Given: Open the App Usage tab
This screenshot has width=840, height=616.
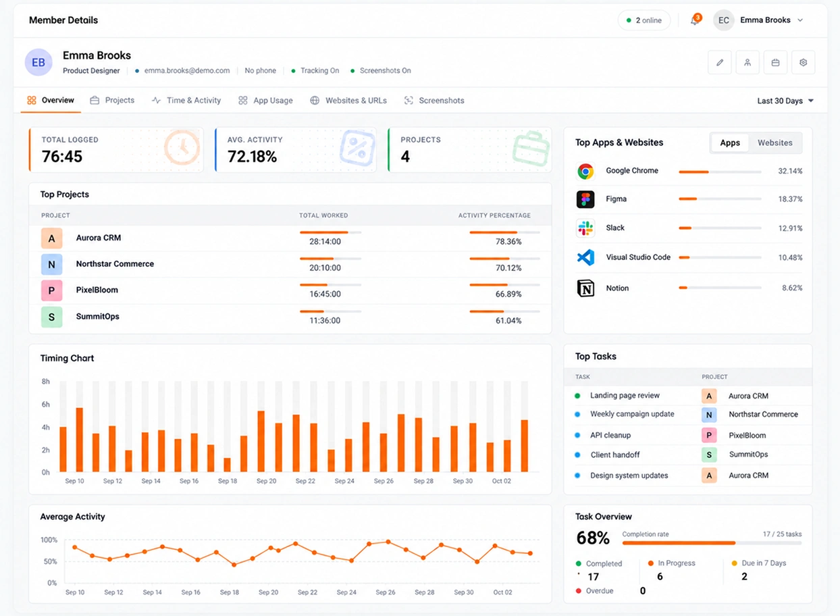Looking at the screenshot, I should click(265, 100).
